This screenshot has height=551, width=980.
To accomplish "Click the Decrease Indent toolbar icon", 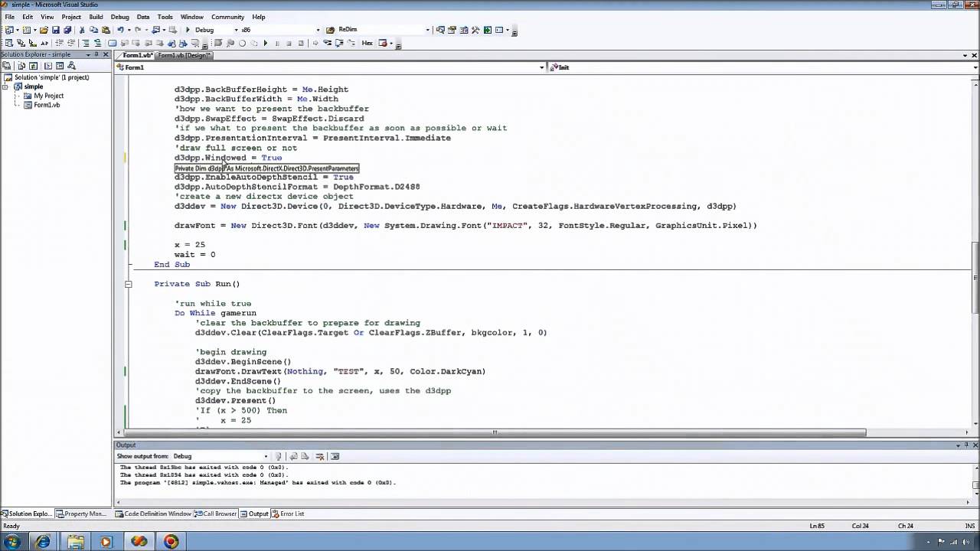I will point(60,43).
